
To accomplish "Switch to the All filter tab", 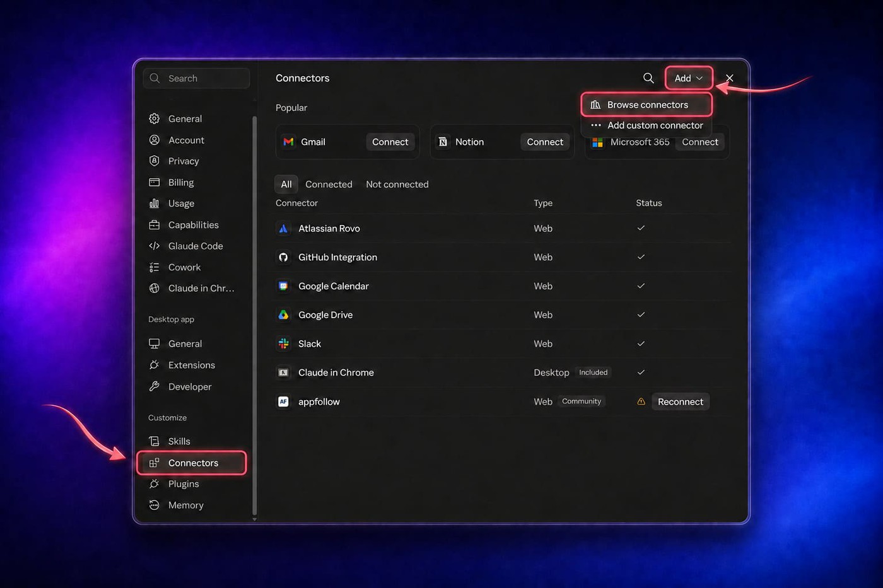I will pyautogui.click(x=286, y=184).
